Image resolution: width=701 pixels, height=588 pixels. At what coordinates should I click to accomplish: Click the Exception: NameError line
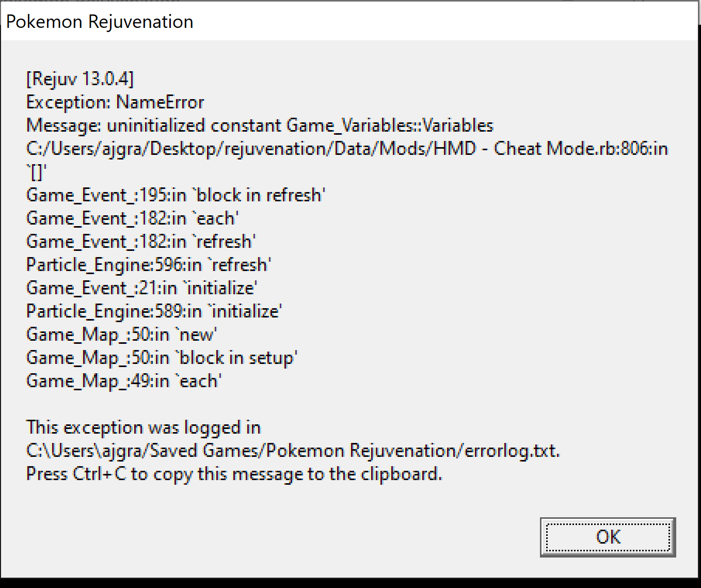coord(115,102)
